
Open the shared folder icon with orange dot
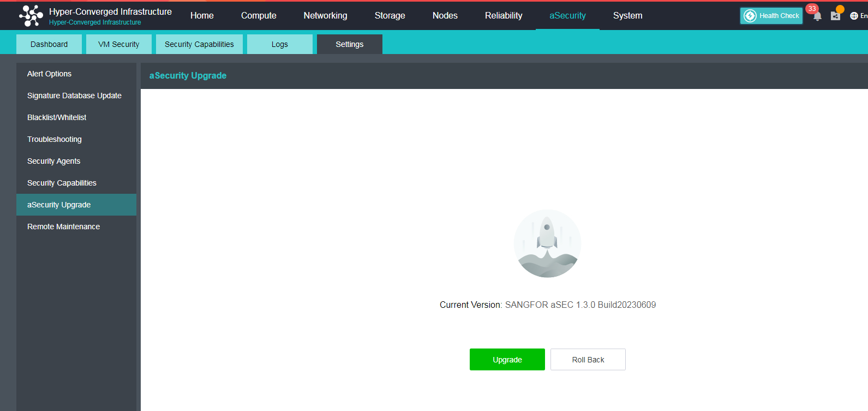pos(836,16)
